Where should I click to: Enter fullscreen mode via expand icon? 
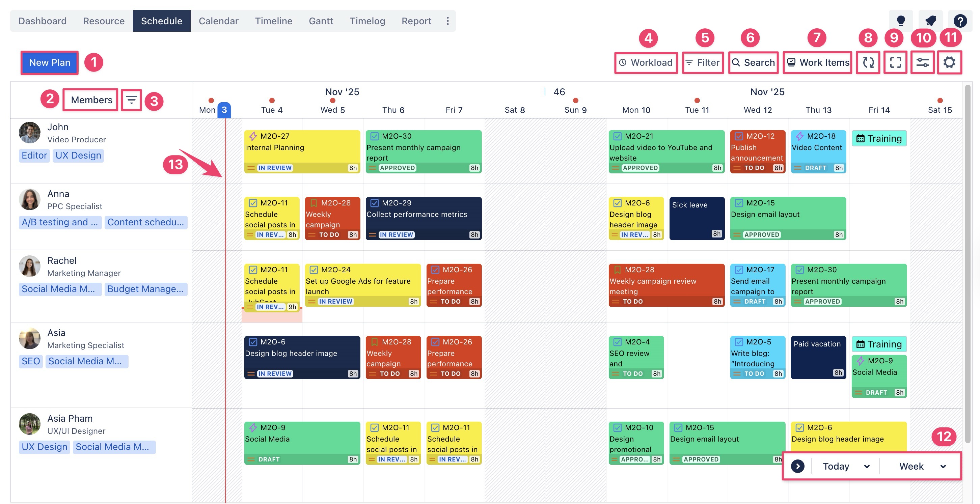[895, 62]
